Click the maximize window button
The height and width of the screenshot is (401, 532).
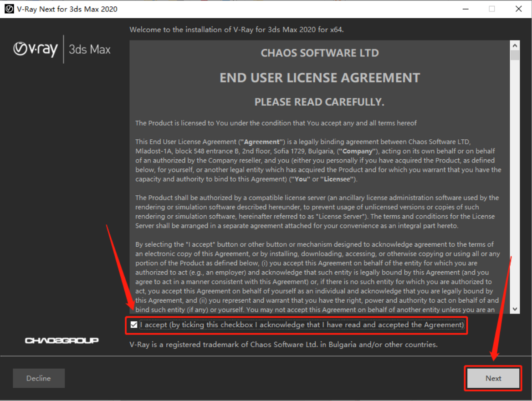(x=492, y=9)
